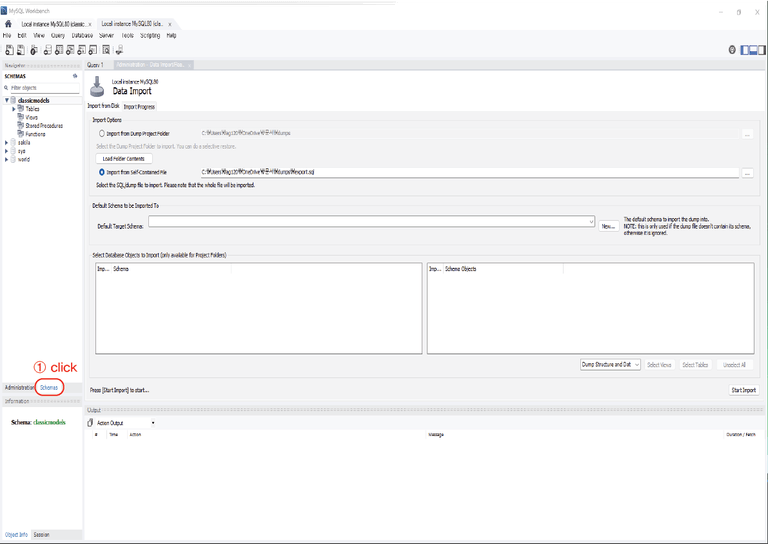The height and width of the screenshot is (544, 768).
Task: Select the Import from Disk tab
Action: click(x=103, y=106)
